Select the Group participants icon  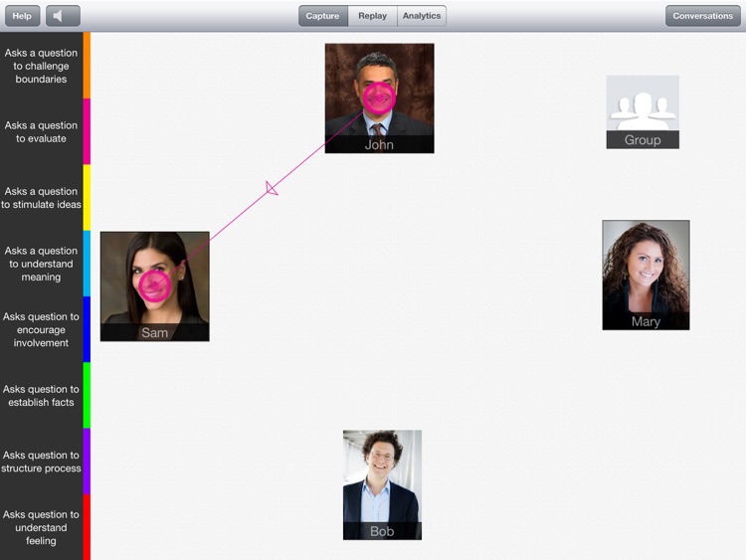pos(643,111)
